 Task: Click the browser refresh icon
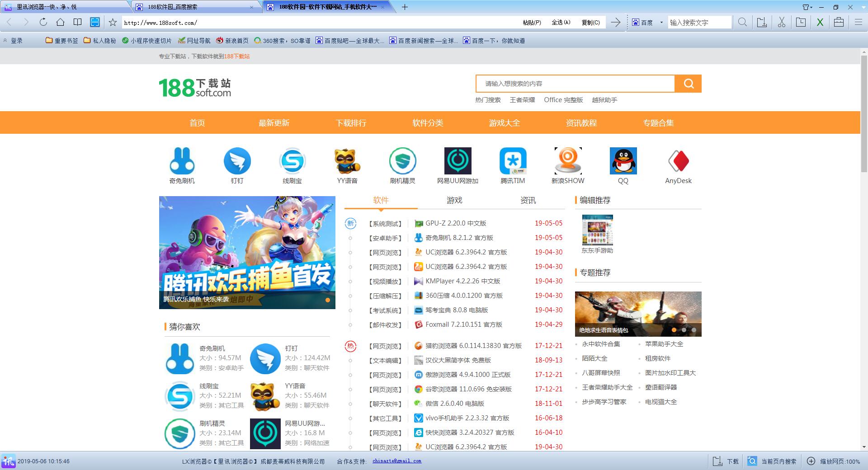tap(43, 22)
